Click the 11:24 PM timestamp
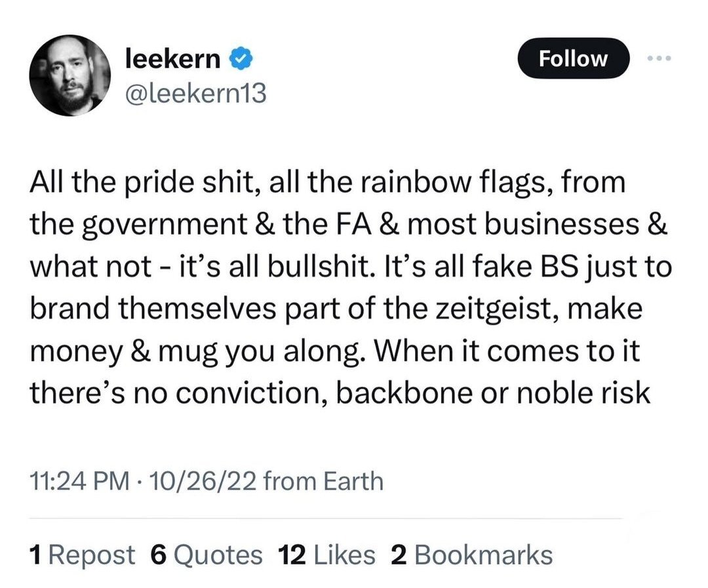The width and height of the screenshot is (708, 588). (x=78, y=481)
